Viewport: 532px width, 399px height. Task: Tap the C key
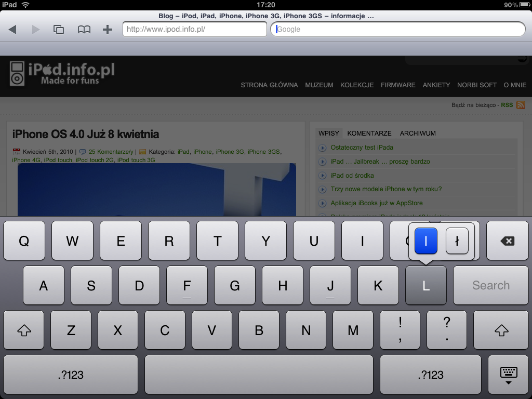pyautogui.click(x=165, y=330)
